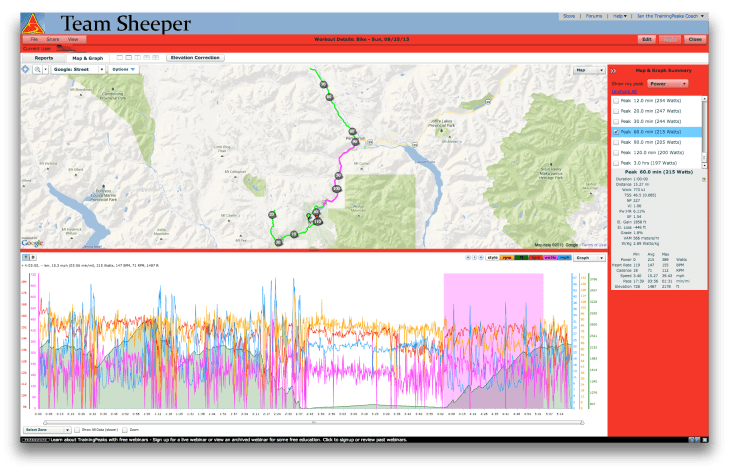Click the webinar signup message in footer
This screenshot has height=471, width=729.
[228, 439]
